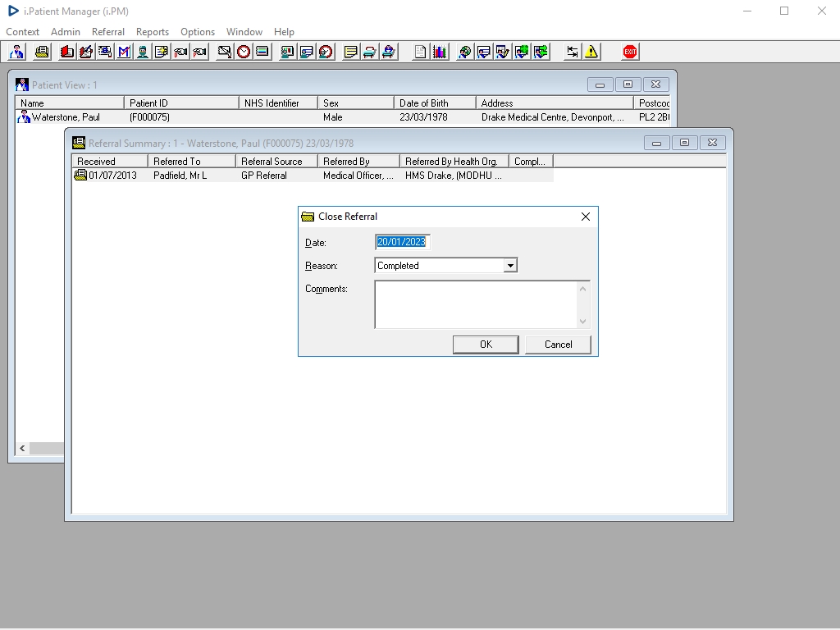Viewport: 840px width, 630px height.
Task: Click the left-right arrows swap toolbar icon
Action: point(572,52)
